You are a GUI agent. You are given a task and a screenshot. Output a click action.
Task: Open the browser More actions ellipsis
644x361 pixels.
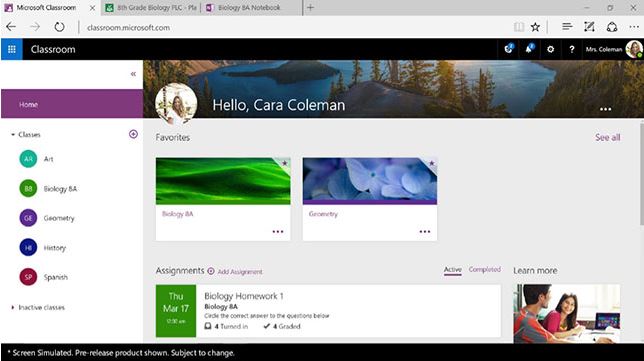pos(634,27)
